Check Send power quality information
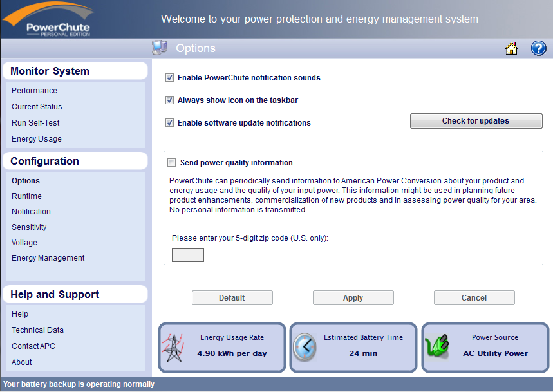The height and width of the screenshot is (392, 553). click(x=171, y=163)
